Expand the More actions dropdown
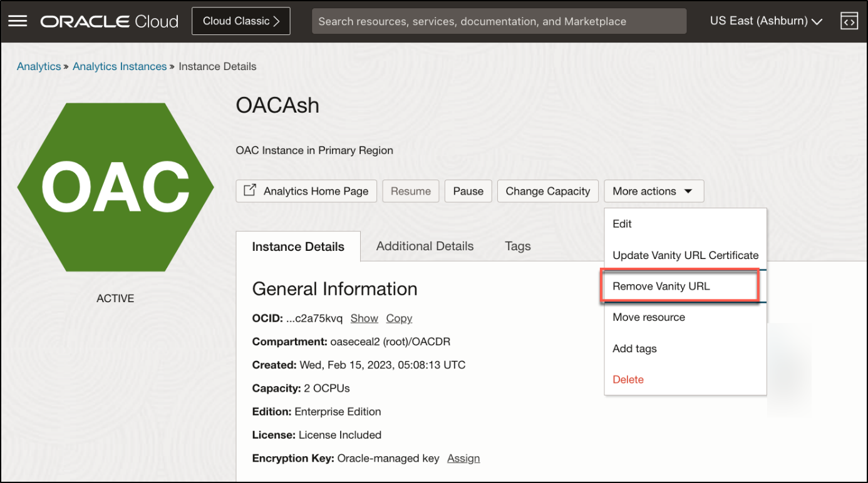This screenshot has height=483, width=868. click(x=653, y=191)
